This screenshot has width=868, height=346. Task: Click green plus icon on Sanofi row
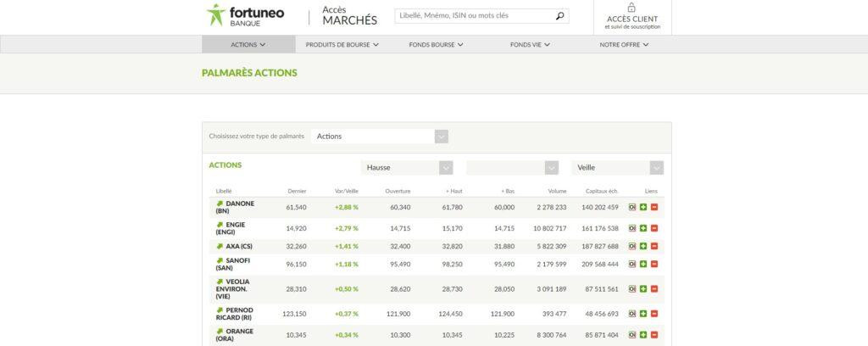point(643,264)
